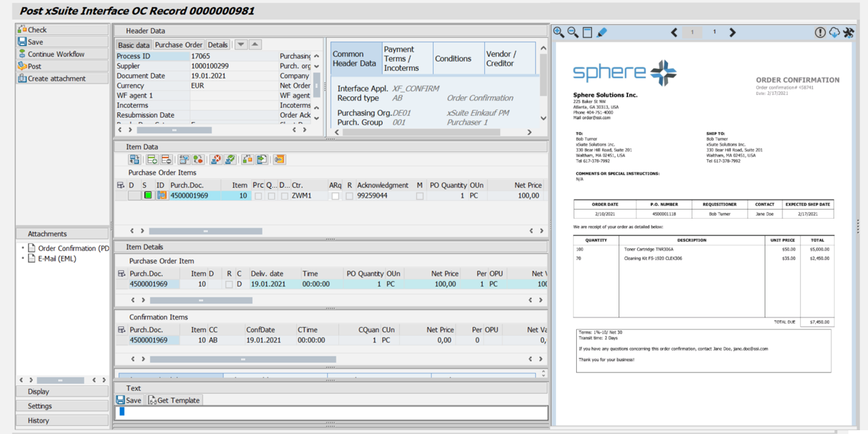
Task: Open the Payment Terms / Incoterms tab
Action: coord(407,58)
